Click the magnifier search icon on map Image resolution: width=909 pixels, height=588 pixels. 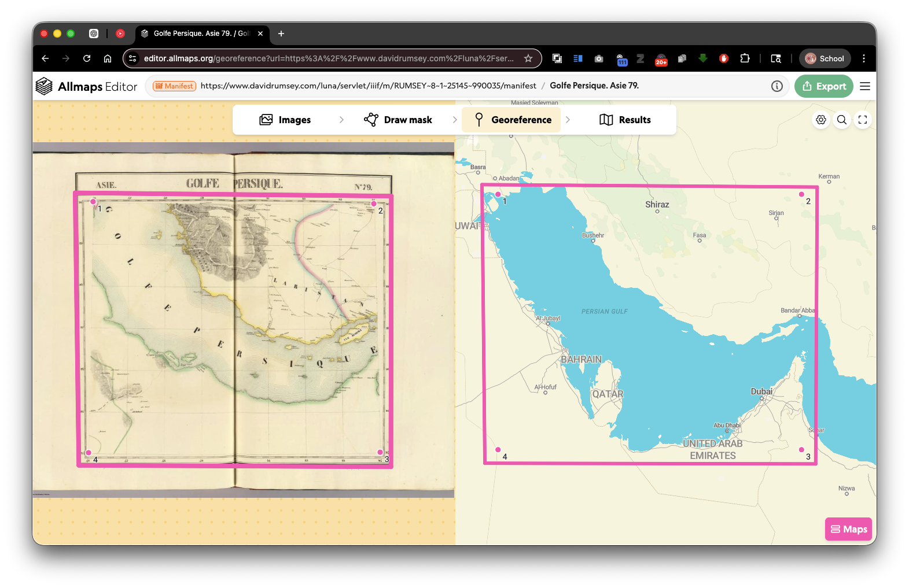click(x=842, y=120)
